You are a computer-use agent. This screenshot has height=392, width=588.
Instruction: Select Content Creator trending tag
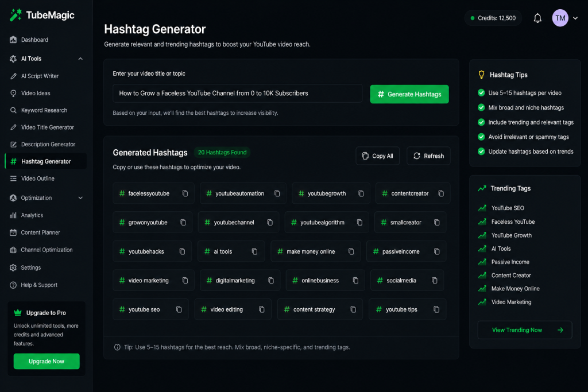click(505, 275)
